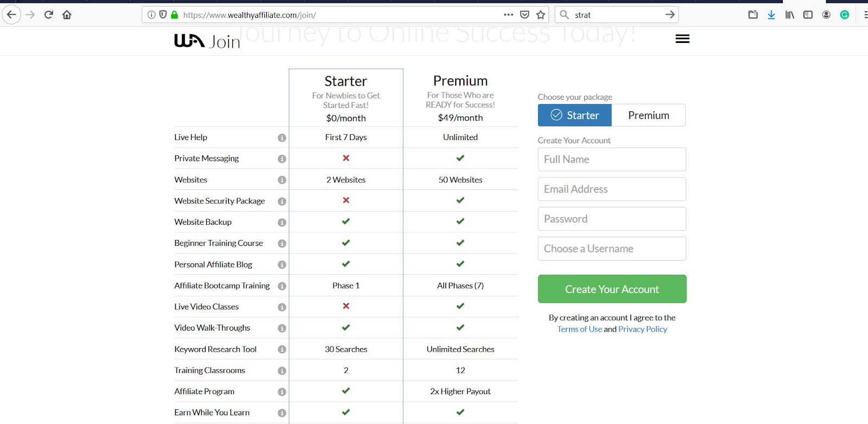Show info for Affiliate Bootcamp Training
Image resolution: width=868 pixels, height=424 pixels.
[x=282, y=286]
